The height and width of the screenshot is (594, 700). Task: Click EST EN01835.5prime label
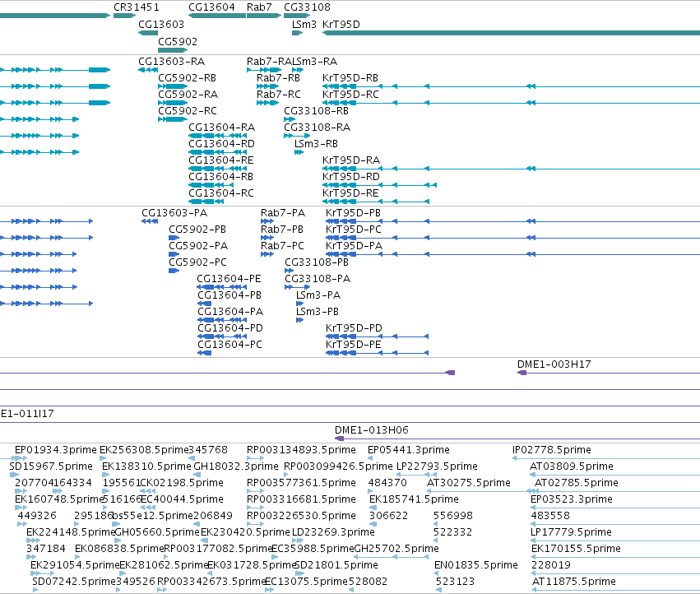click(476, 565)
